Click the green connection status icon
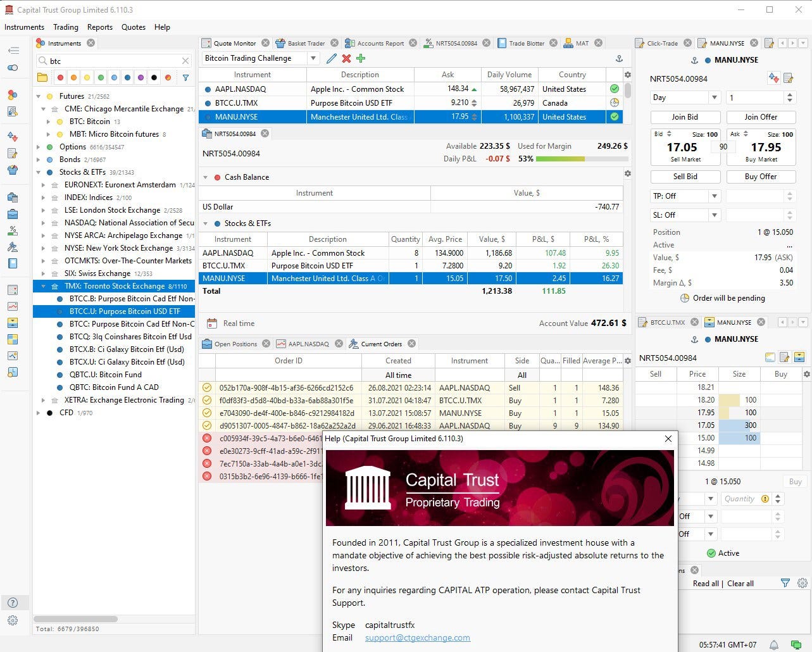 796,645
